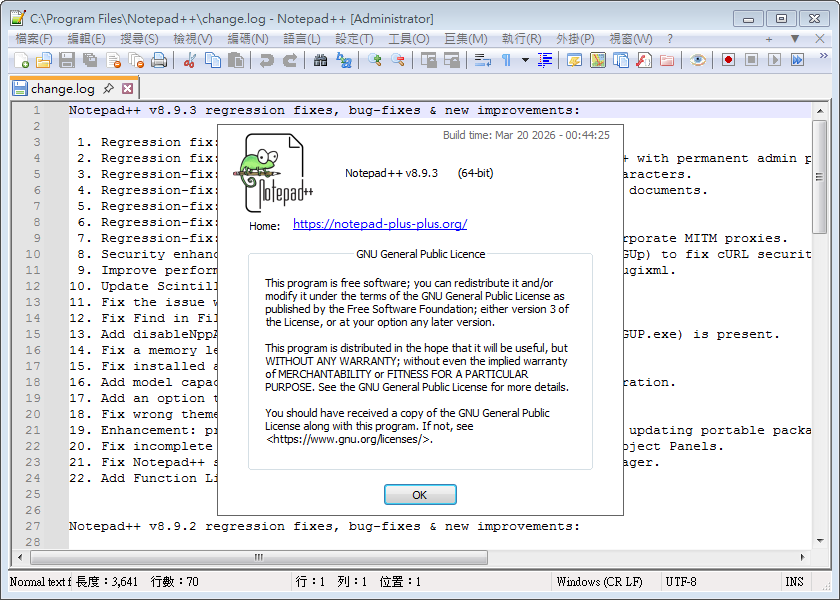Viewport: 840px width, 600px height.
Task: Open the 執行(R) menu
Action: click(521, 39)
